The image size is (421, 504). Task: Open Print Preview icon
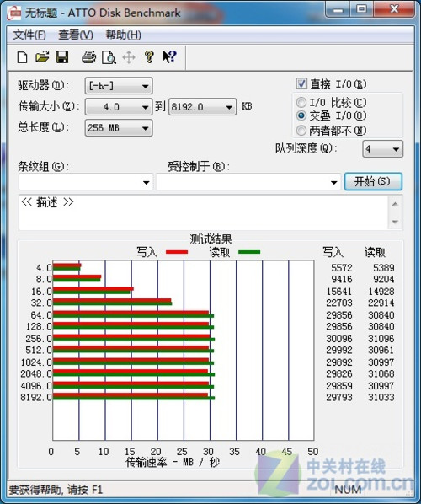point(109,57)
